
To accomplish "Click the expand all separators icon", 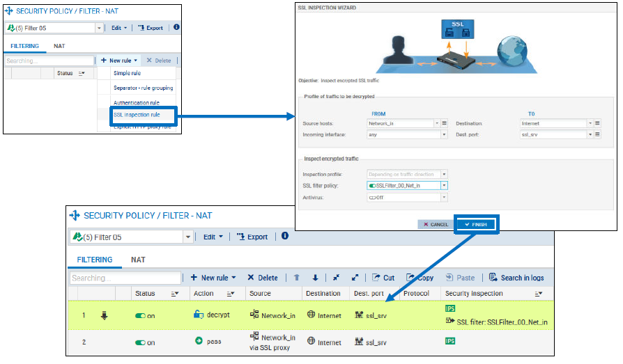I will pos(355,278).
